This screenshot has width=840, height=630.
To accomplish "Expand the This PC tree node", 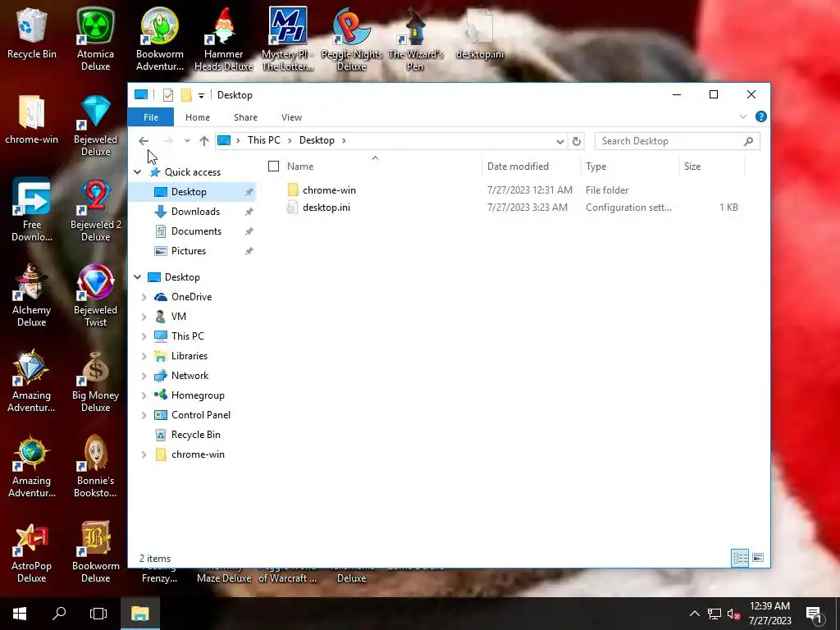I will pos(144,336).
